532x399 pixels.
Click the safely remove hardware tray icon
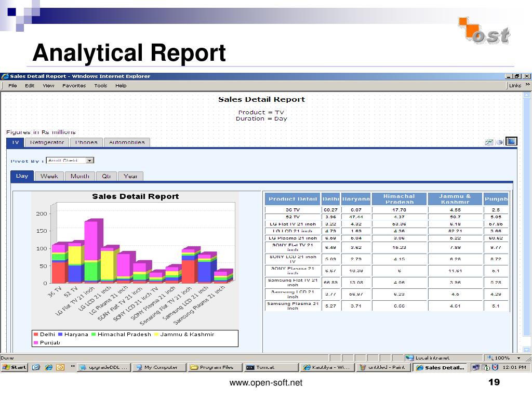click(x=486, y=367)
